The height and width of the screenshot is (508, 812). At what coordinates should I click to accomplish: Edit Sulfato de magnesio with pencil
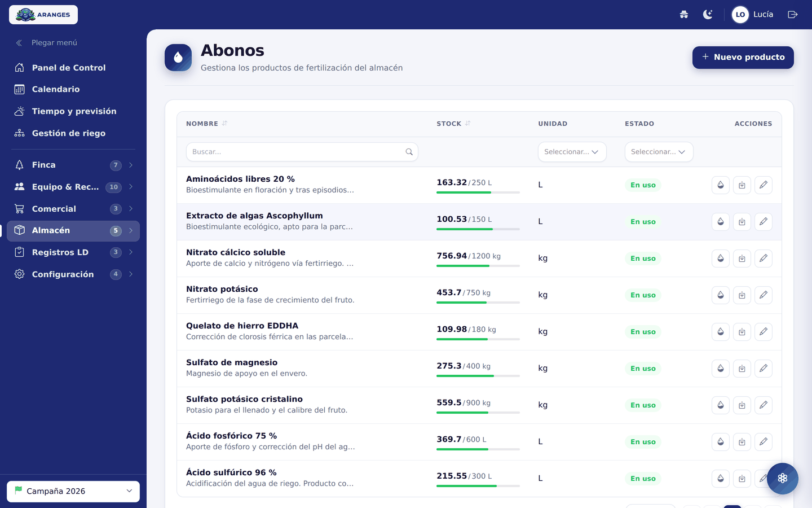(764, 369)
